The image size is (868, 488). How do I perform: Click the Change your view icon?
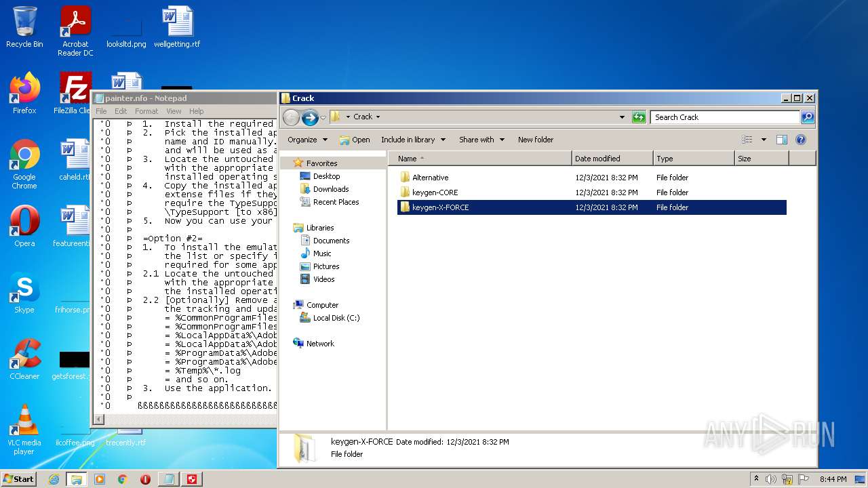click(x=747, y=140)
